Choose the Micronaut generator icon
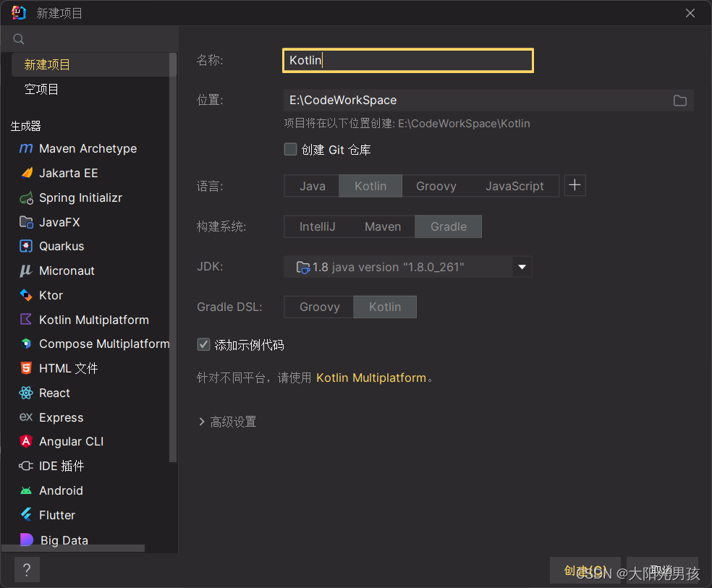This screenshot has width=712, height=588. (26, 271)
